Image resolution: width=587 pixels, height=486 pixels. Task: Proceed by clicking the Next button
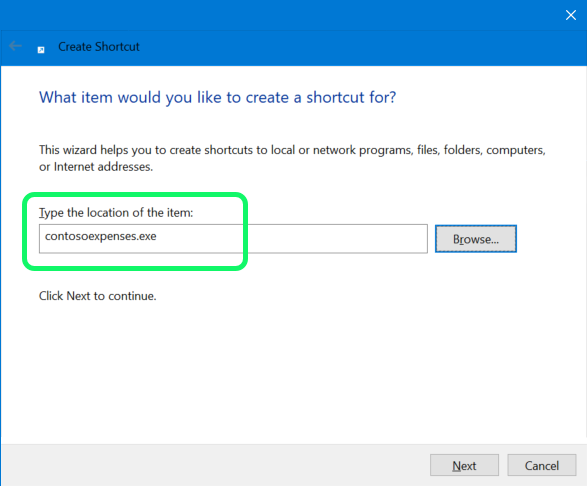(464, 465)
